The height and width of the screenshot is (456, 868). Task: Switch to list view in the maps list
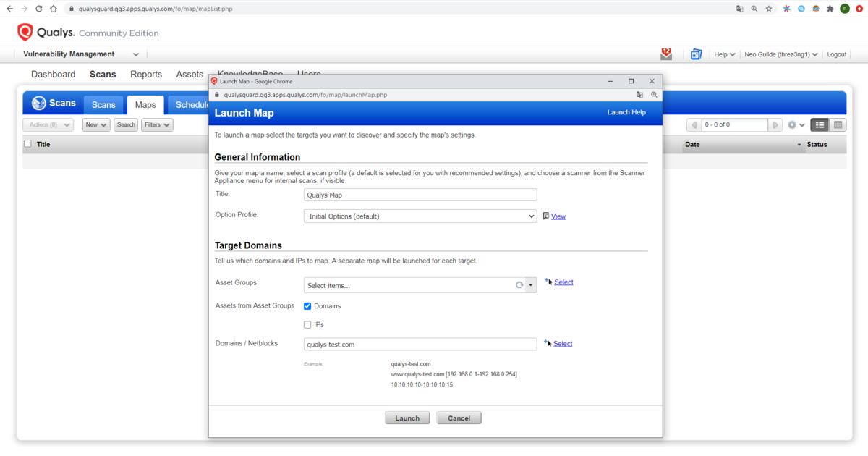820,125
